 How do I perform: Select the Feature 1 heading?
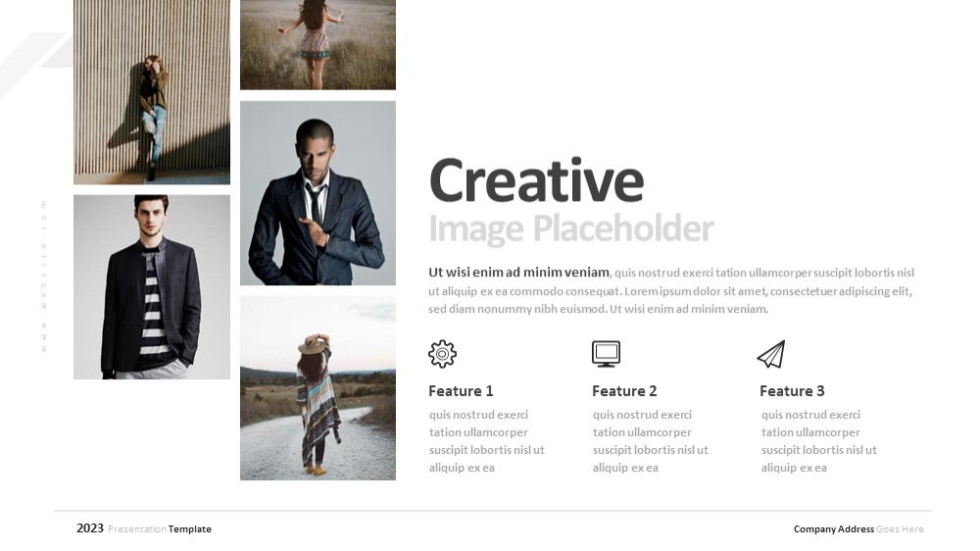pyautogui.click(x=461, y=391)
